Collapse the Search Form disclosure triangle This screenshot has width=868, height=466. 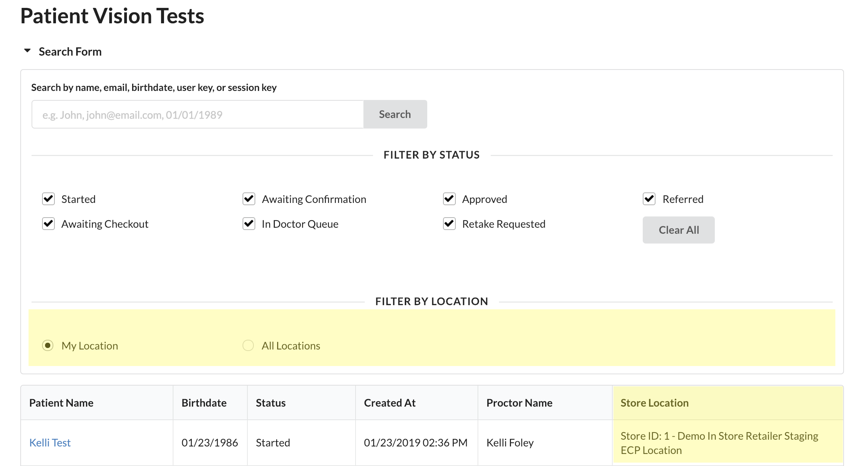pos(27,51)
